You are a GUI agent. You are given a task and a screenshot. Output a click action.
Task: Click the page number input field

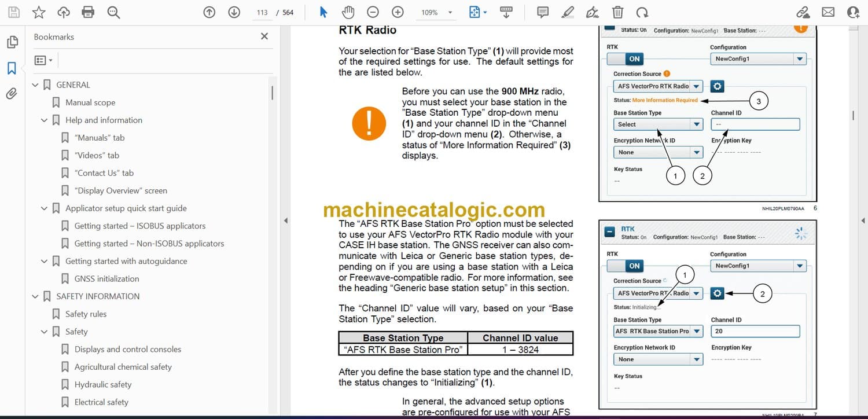pyautogui.click(x=262, y=12)
